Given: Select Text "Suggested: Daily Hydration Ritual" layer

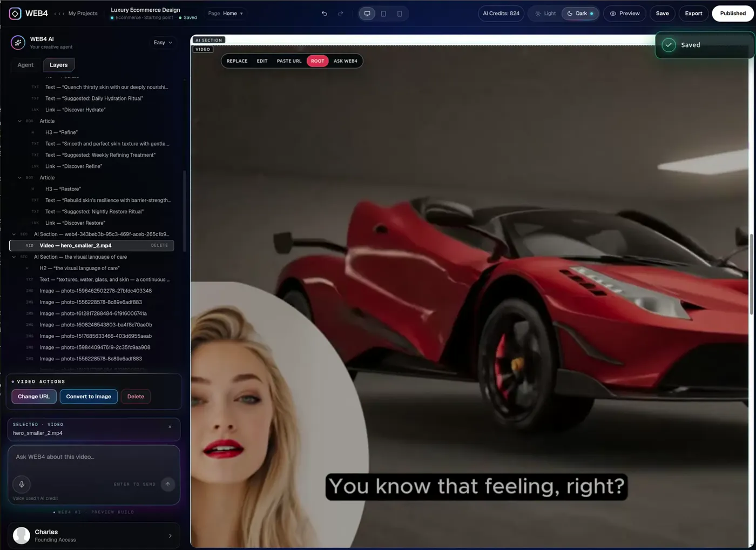Looking at the screenshot, I should coord(92,98).
